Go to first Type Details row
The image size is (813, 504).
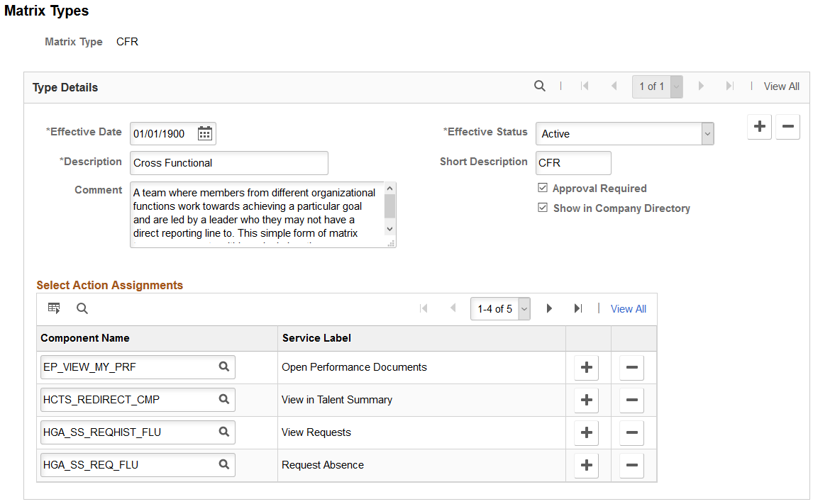(585, 86)
